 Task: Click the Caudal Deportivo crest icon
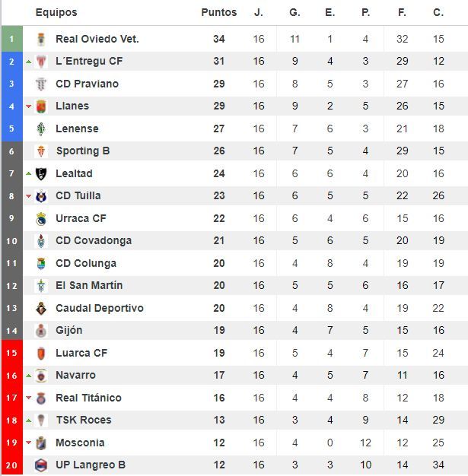(41, 308)
